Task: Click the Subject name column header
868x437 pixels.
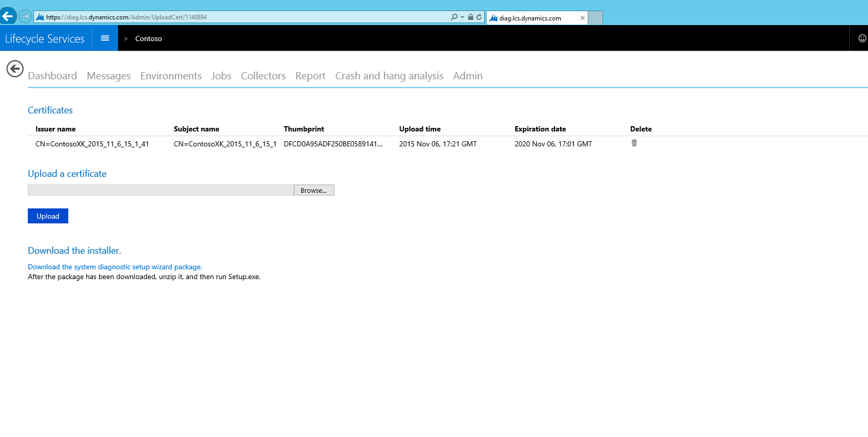Action: 197,129
